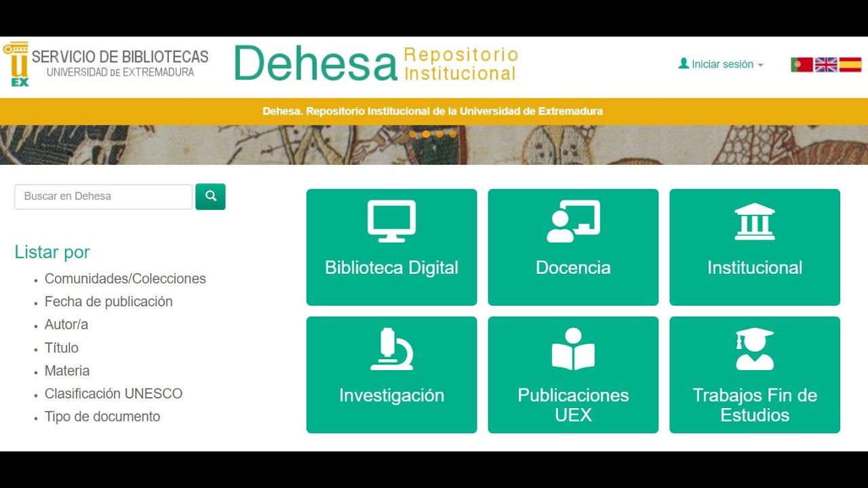Image resolution: width=868 pixels, height=488 pixels.
Task: Select the second carousel indicator dot
Action: point(426,134)
